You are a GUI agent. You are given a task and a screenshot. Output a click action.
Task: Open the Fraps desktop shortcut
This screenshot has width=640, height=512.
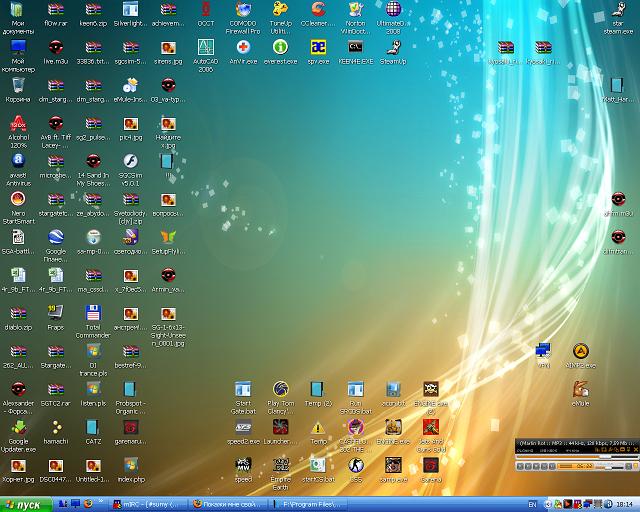click(56, 312)
